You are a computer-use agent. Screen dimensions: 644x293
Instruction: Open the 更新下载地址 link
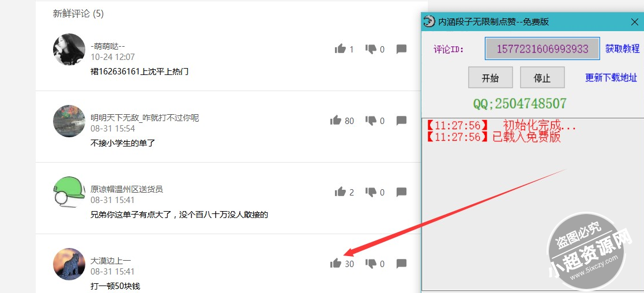point(611,77)
